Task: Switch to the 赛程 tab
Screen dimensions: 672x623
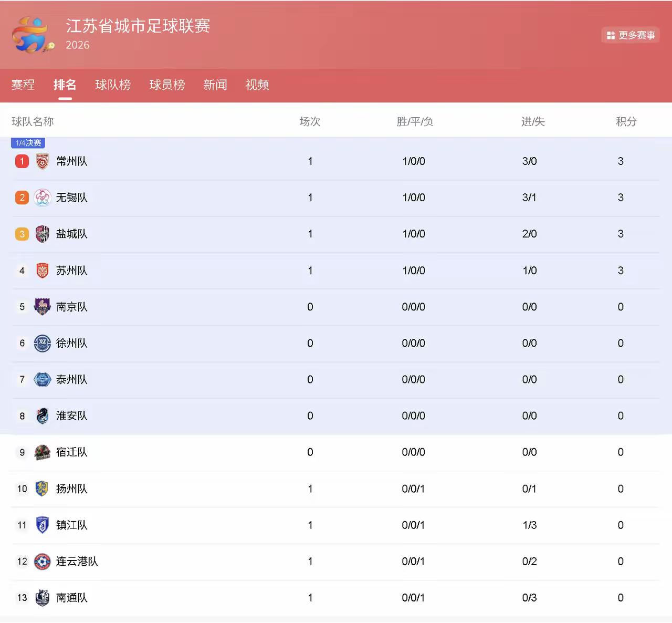Action: coord(23,85)
